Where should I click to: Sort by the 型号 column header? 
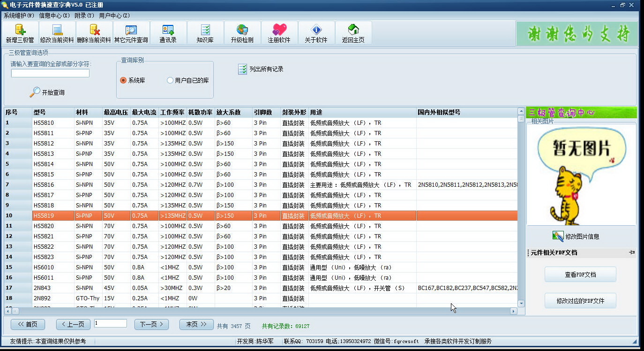tap(53, 113)
